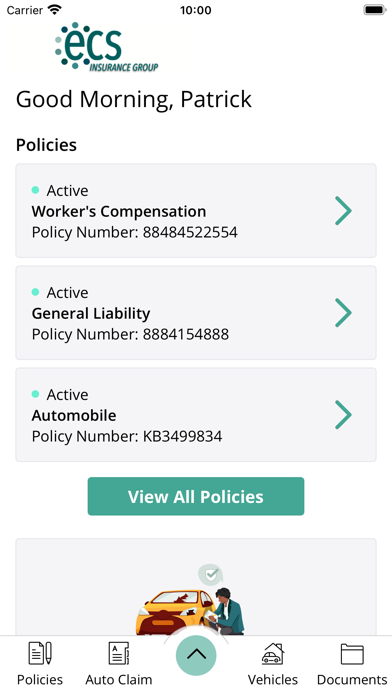Click the Wi-Fi status icon
392x696 pixels.
(55, 10)
